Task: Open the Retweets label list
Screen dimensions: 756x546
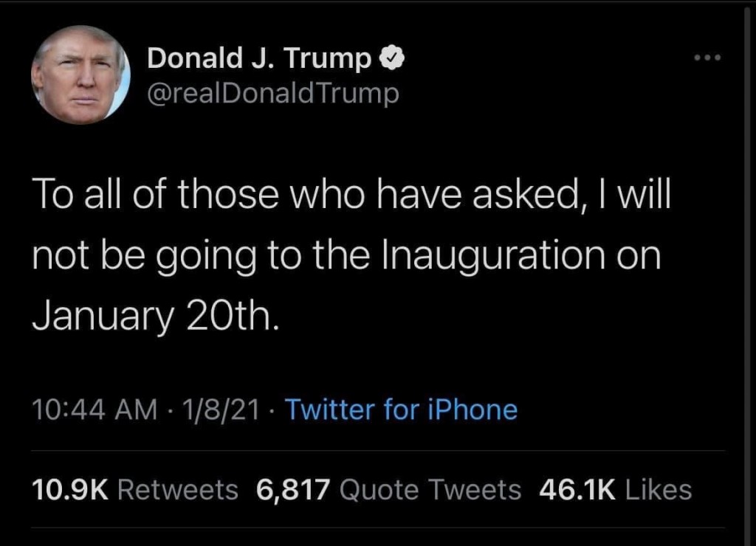Action: tap(178, 489)
